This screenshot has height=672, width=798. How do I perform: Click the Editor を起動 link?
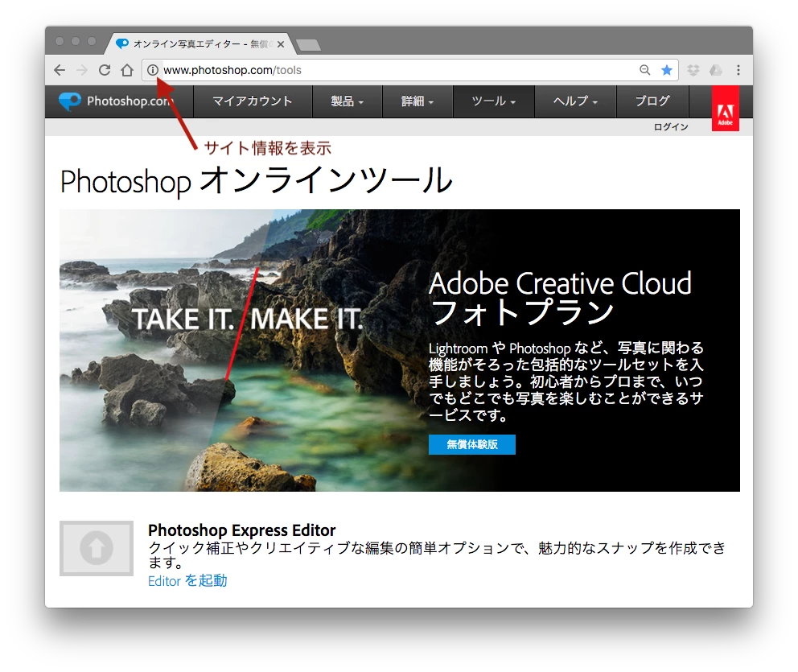pos(187,581)
